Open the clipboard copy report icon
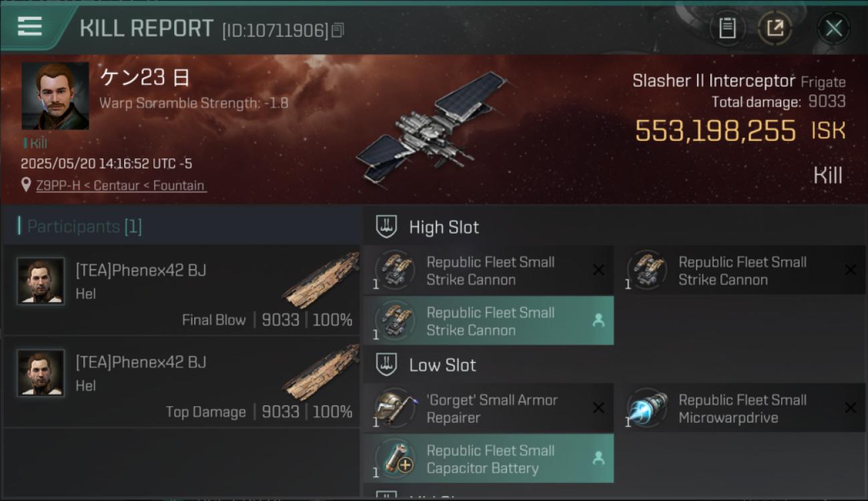Image resolution: width=868 pixels, height=501 pixels. coord(727,28)
